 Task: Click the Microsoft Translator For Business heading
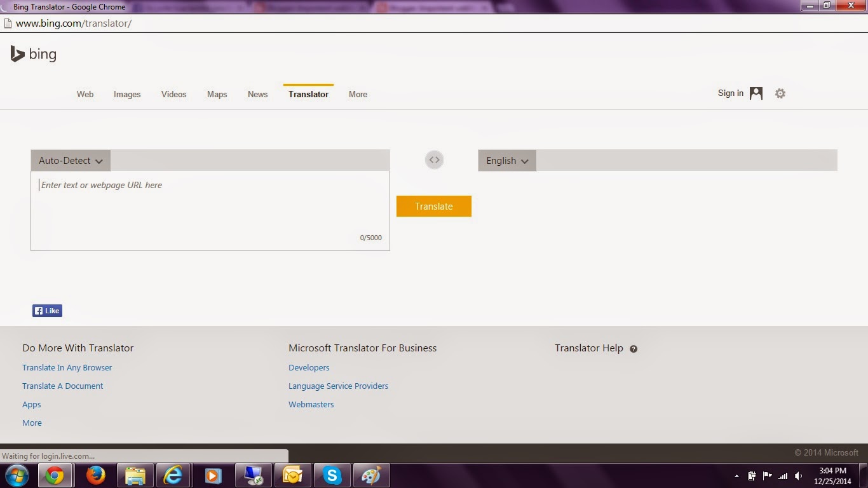click(x=363, y=348)
